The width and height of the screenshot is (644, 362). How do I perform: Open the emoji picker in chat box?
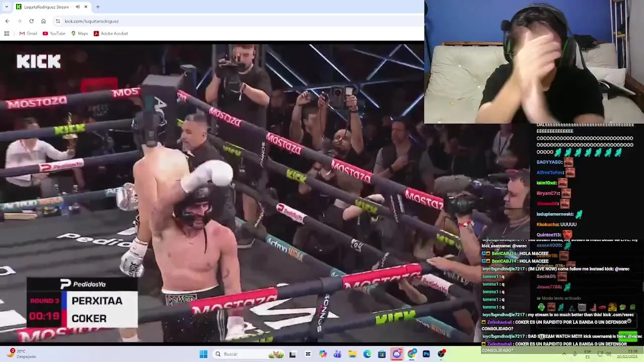click(x=629, y=321)
